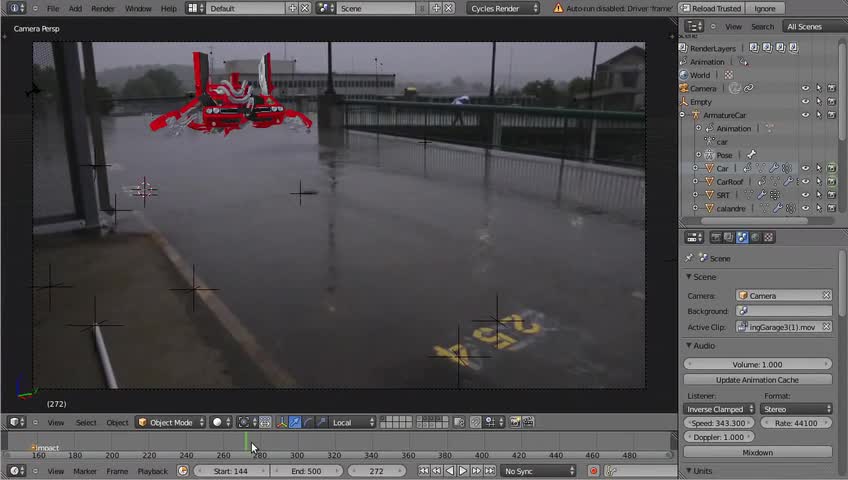This screenshot has height=480, width=848.
Task: Toggle renderability camera icon for SRT
Action: pyautogui.click(x=832, y=195)
